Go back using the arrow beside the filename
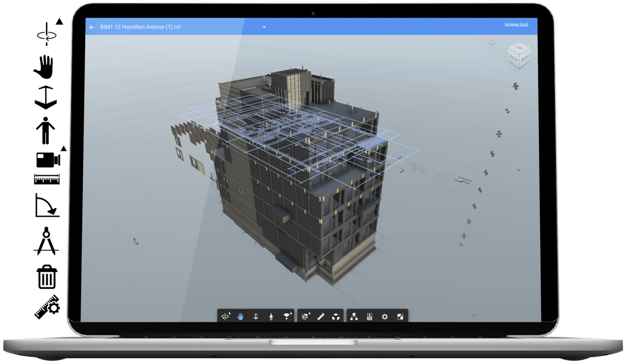This screenshot has width=627, height=364. tap(92, 27)
